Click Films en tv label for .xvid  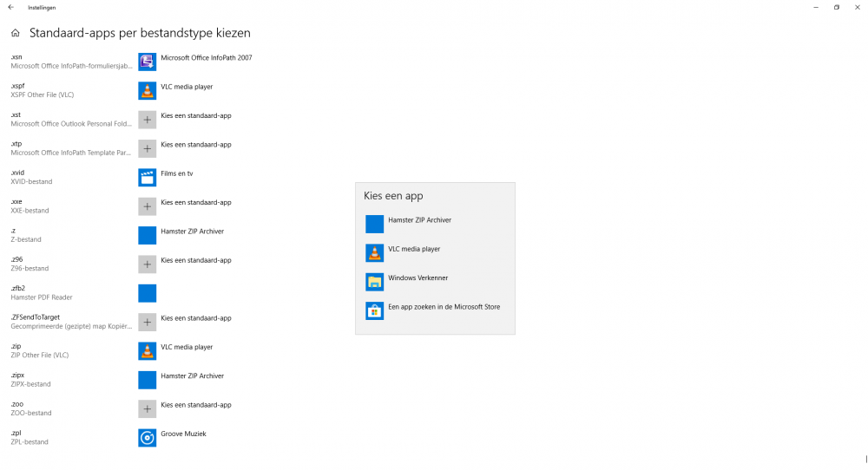click(x=176, y=173)
